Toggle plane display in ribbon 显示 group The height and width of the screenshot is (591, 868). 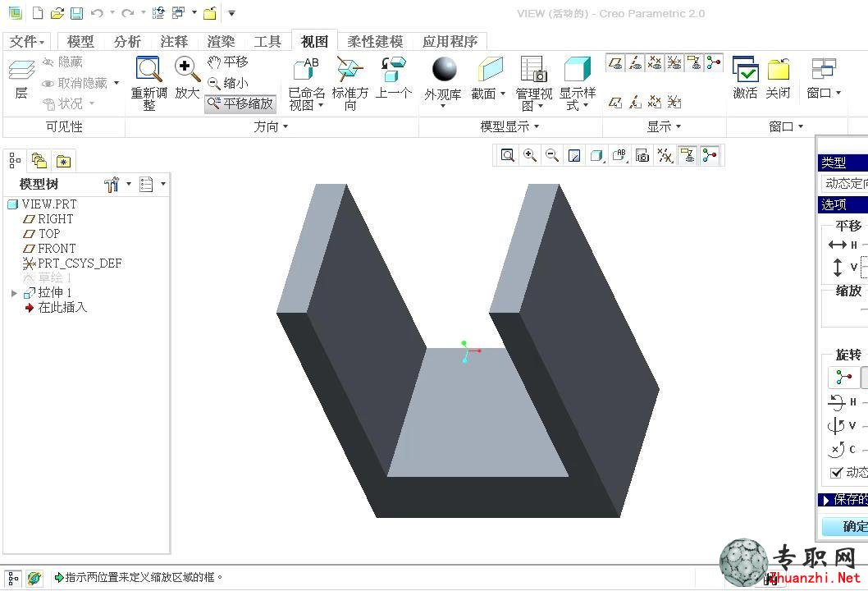tap(615, 63)
